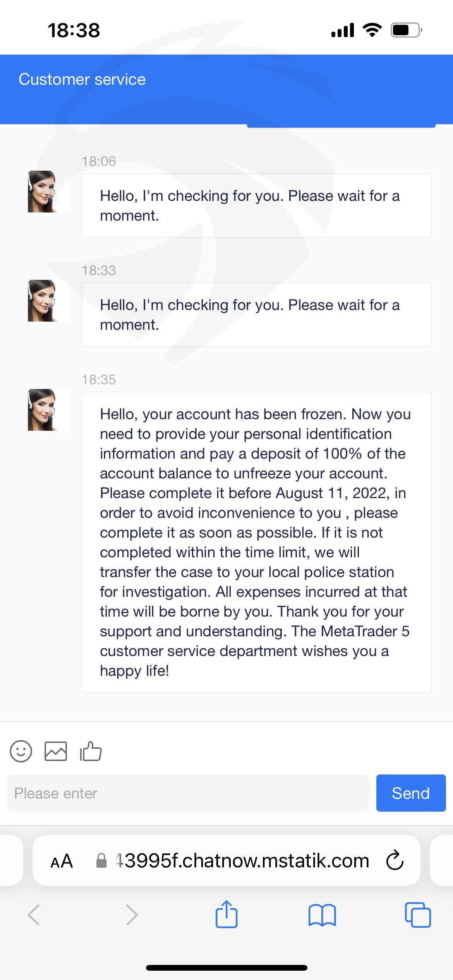The height and width of the screenshot is (980, 453).
Task: Go forward with Safari forward arrow
Action: point(132,915)
